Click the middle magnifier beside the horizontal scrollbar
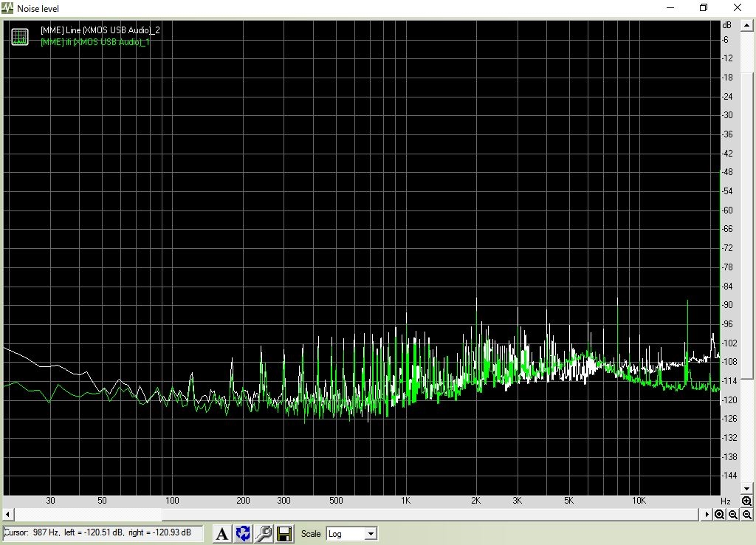 click(x=733, y=515)
